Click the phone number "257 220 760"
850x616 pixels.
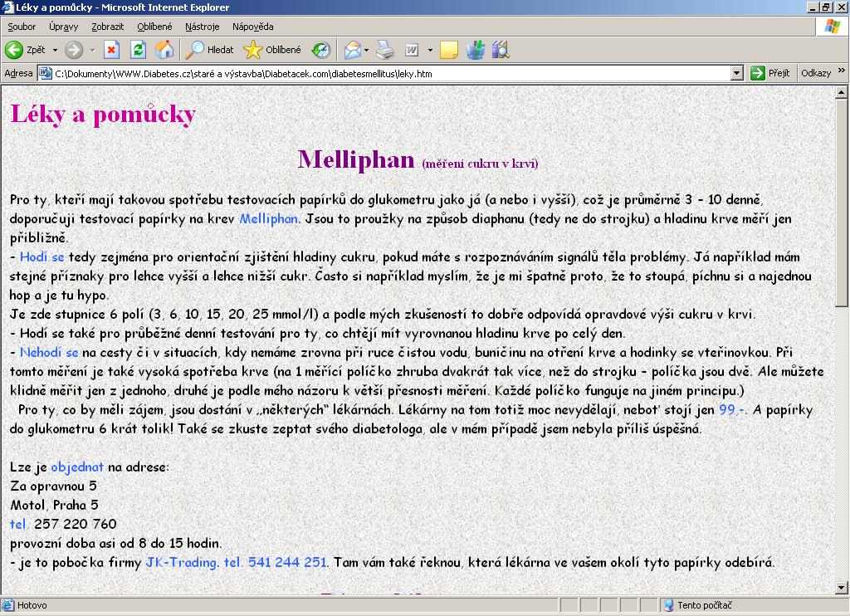[76, 524]
